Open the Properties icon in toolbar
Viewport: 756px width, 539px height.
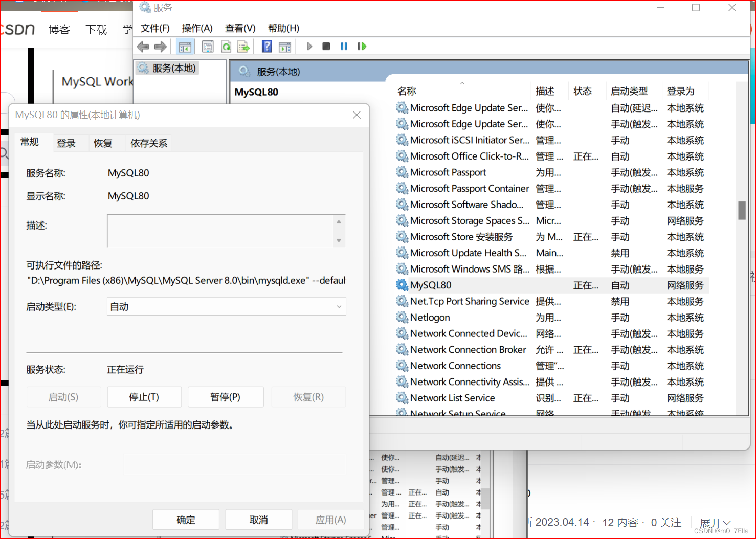[x=208, y=47]
